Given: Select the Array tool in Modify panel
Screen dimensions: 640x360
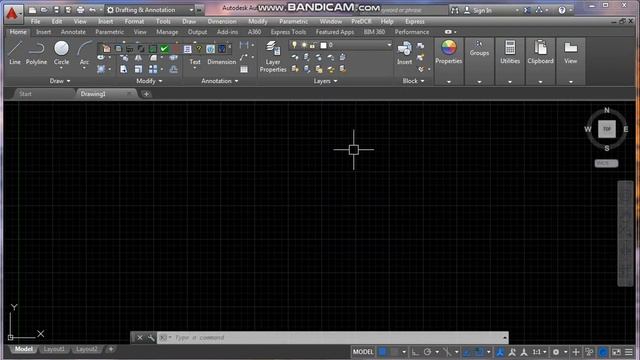Looking at the screenshot, I should [x=153, y=69].
